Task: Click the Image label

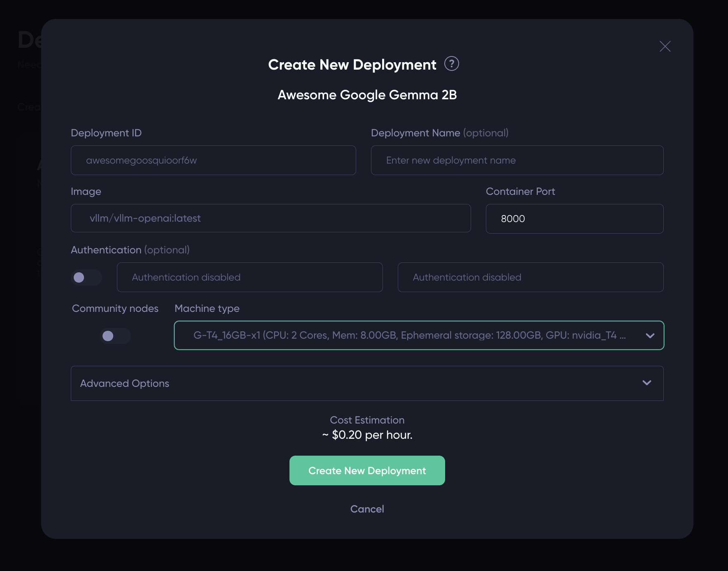Action: point(86,191)
